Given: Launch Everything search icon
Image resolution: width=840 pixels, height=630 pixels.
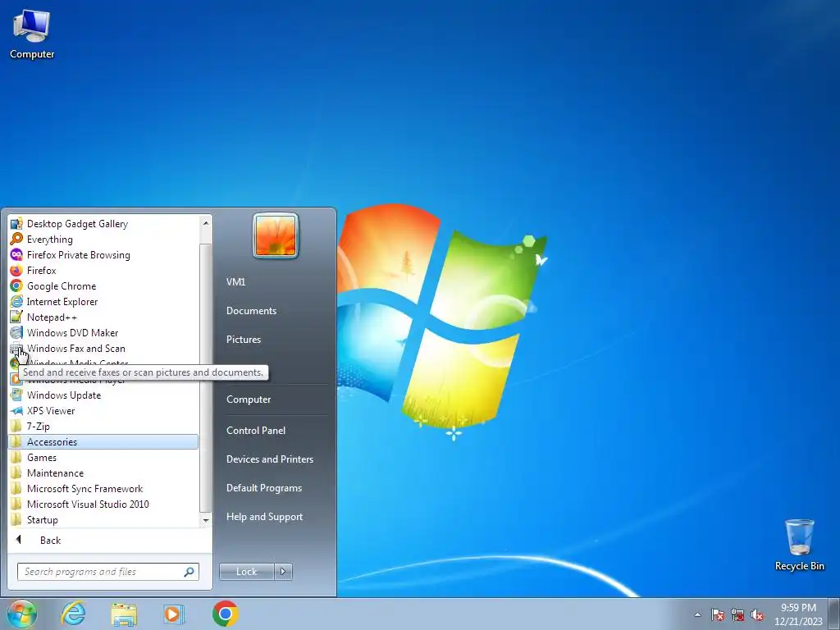Looking at the screenshot, I should 16,239.
